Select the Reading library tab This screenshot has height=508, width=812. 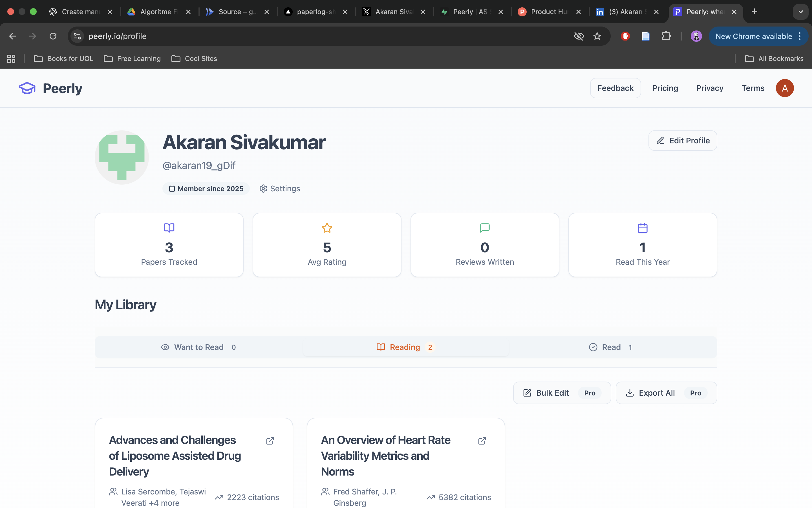tap(406, 347)
